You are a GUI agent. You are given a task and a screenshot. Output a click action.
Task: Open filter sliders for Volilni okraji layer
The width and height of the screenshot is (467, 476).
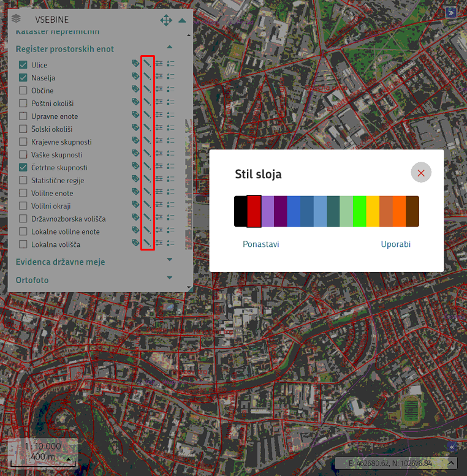159,205
